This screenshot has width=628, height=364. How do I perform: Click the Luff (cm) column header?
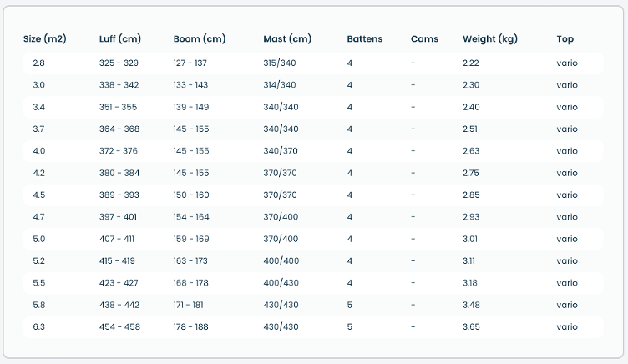119,39
